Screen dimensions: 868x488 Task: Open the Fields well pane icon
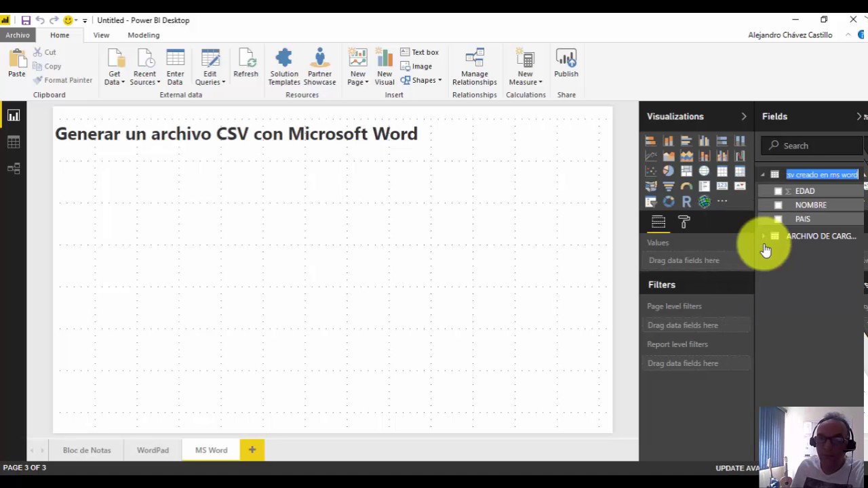point(658,222)
